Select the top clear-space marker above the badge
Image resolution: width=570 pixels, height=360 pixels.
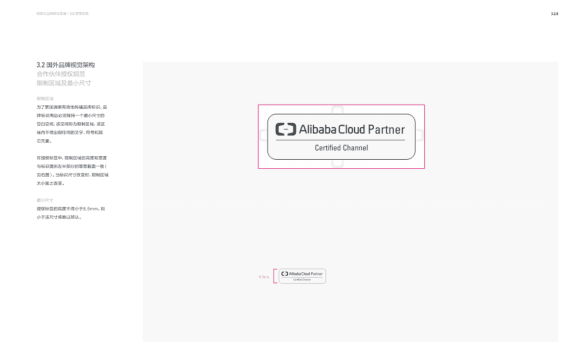[337, 110]
